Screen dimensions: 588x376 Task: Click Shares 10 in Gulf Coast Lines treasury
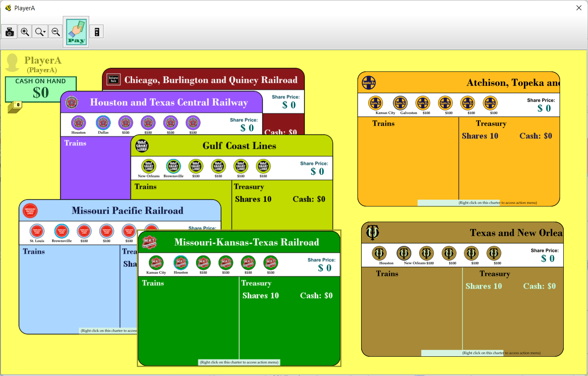click(253, 199)
